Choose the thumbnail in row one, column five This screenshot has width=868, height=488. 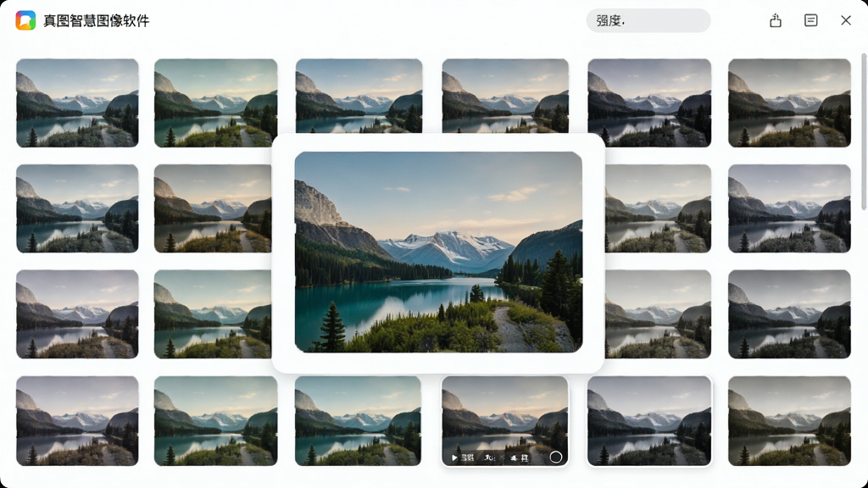(649, 103)
